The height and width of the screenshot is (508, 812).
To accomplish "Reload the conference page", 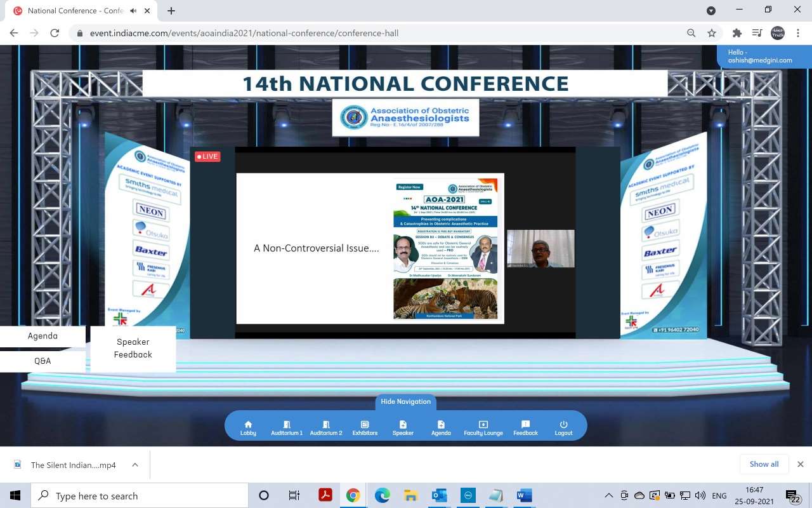I will pos(55,33).
